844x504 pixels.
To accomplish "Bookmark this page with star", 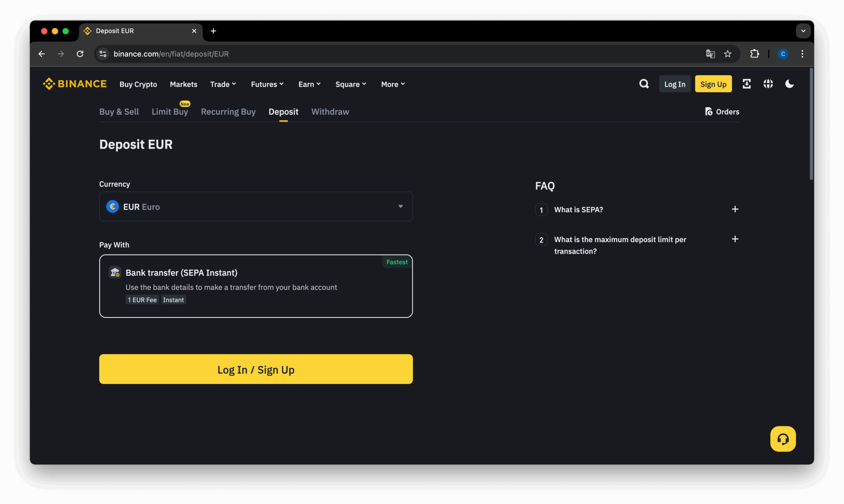I will (x=727, y=54).
